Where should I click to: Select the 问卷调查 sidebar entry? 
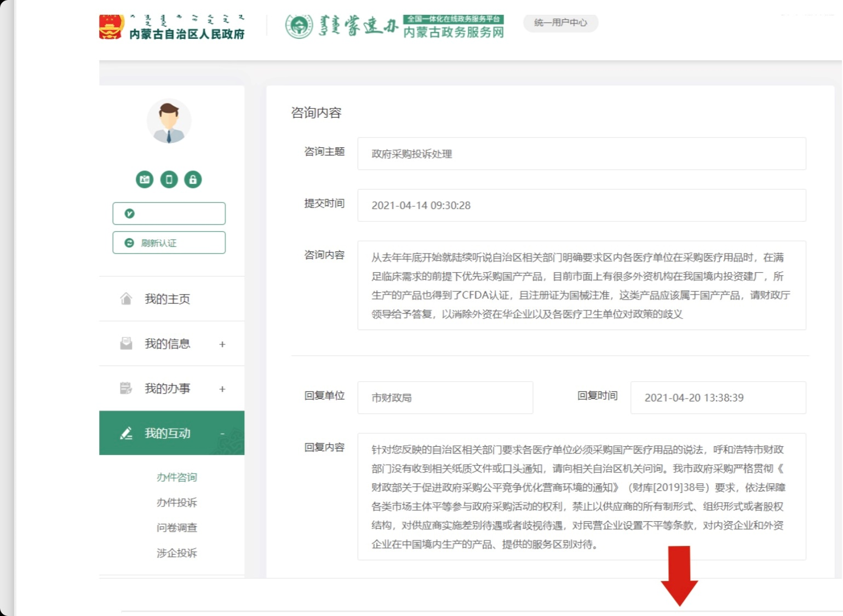pyautogui.click(x=176, y=527)
